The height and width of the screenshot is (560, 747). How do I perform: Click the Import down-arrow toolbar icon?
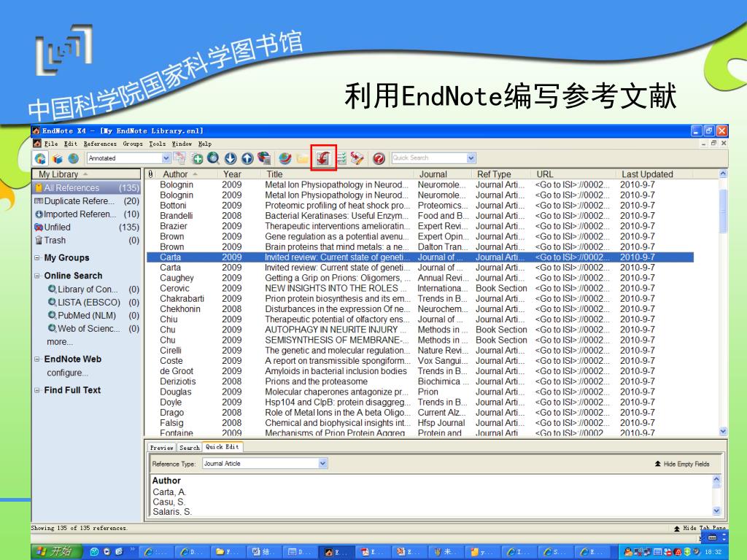click(x=231, y=158)
